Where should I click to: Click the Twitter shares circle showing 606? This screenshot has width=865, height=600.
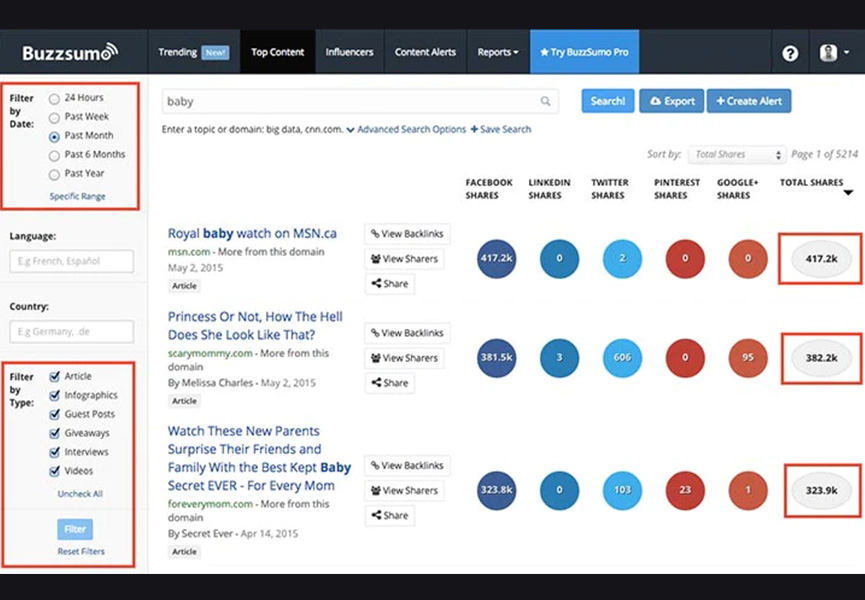tap(623, 357)
